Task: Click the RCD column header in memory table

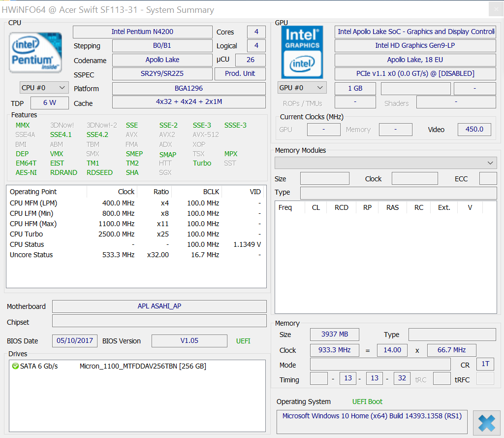Action: coord(342,207)
